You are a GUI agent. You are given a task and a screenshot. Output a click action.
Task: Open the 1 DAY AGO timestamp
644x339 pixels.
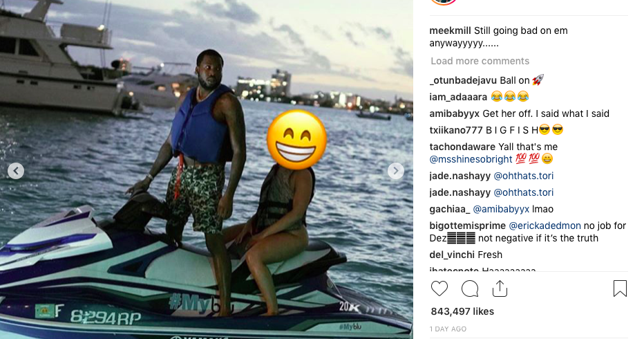click(x=448, y=329)
